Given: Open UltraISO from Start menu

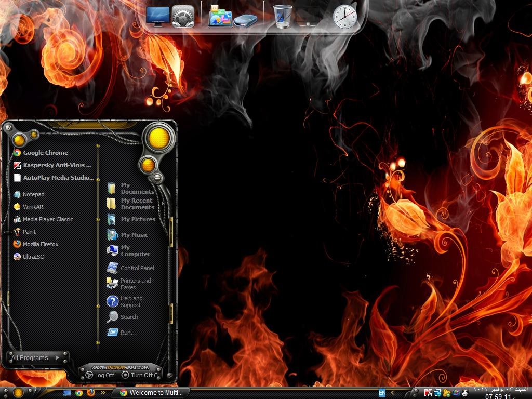Looking at the screenshot, I should pyautogui.click(x=33, y=257).
